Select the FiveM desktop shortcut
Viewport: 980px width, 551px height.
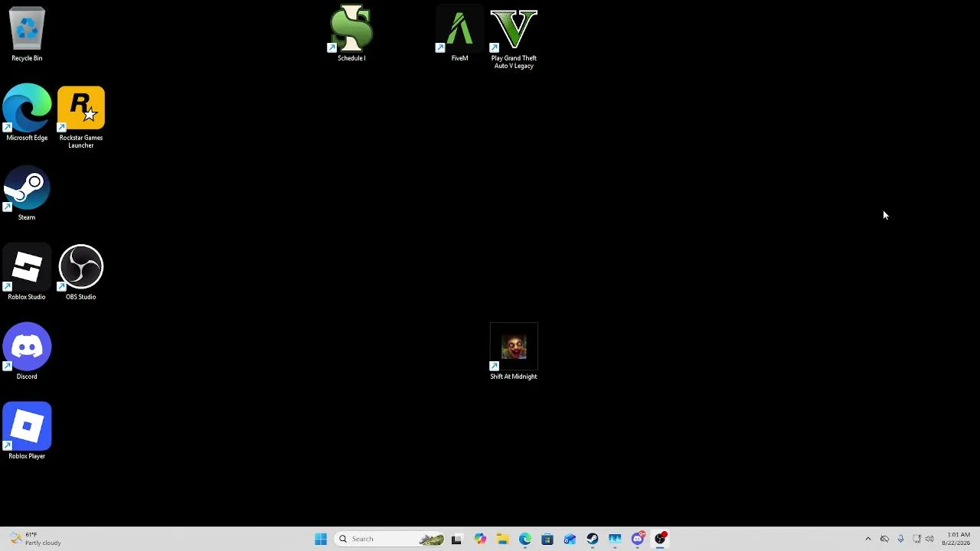(x=459, y=34)
